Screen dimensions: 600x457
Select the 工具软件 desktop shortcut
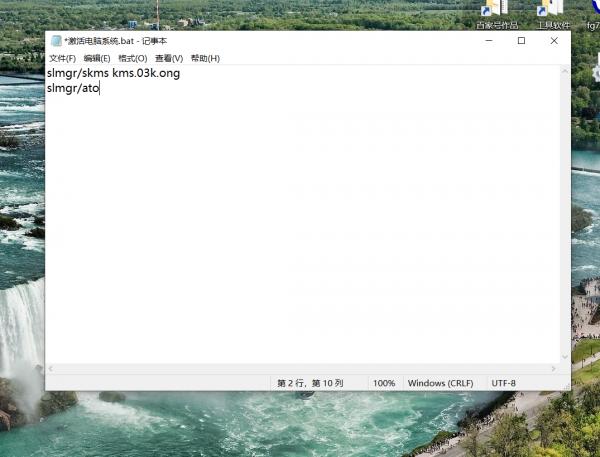tap(553, 15)
